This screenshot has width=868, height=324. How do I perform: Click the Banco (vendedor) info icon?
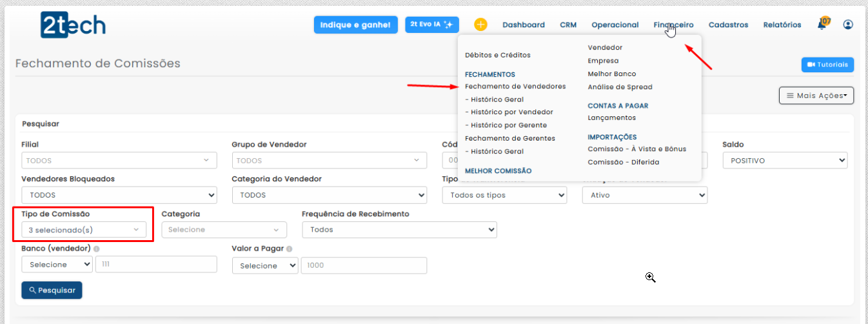click(x=96, y=248)
